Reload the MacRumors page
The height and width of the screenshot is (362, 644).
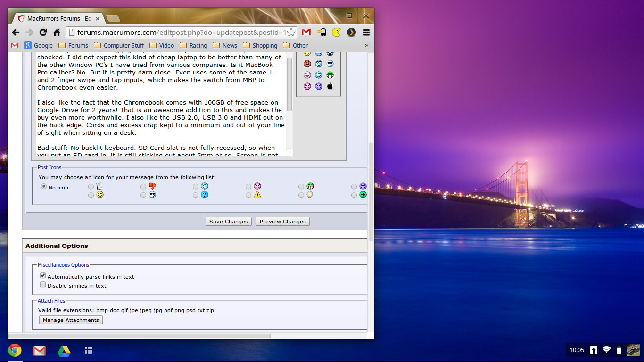coord(43,33)
